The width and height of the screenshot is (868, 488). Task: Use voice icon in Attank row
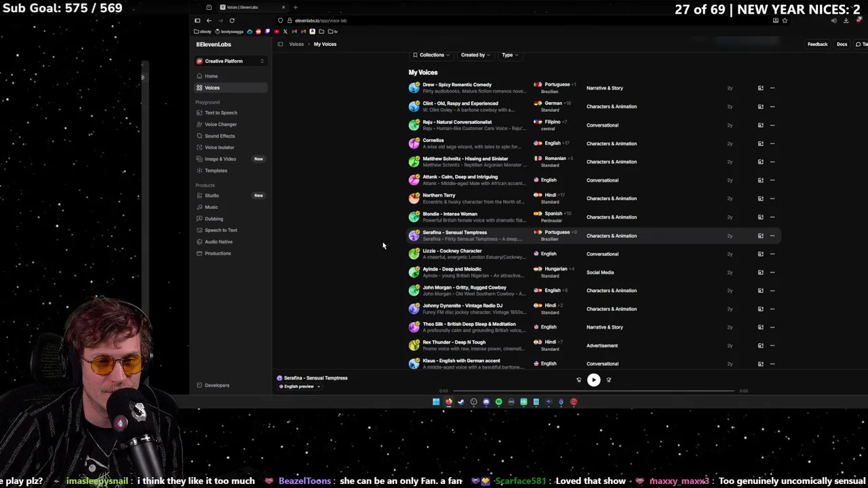point(760,180)
